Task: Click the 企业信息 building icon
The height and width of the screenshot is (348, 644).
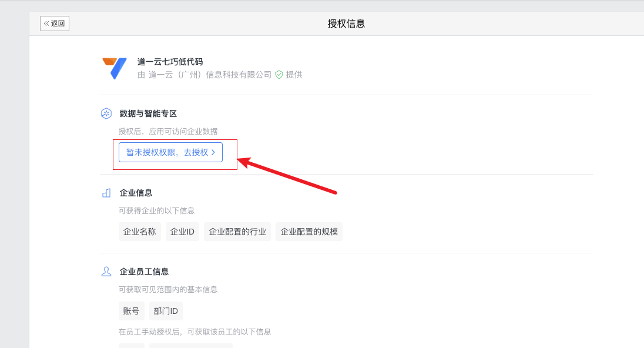Action: click(106, 193)
